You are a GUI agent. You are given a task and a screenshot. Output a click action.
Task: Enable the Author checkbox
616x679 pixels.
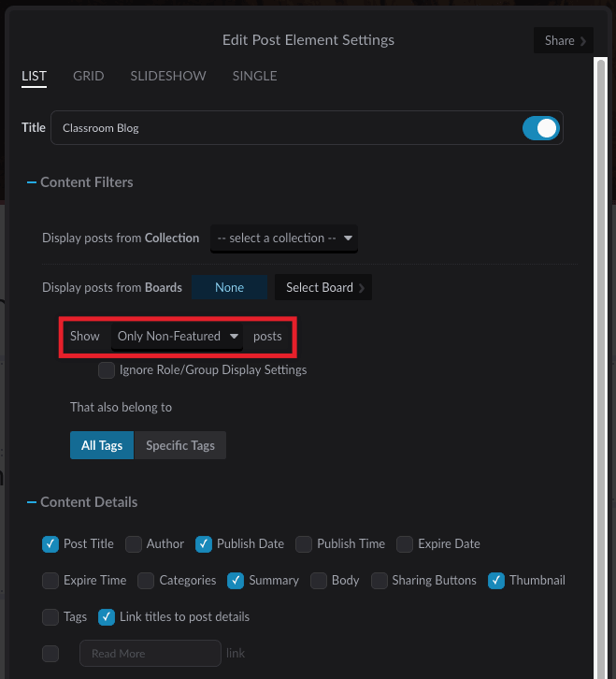[134, 544]
